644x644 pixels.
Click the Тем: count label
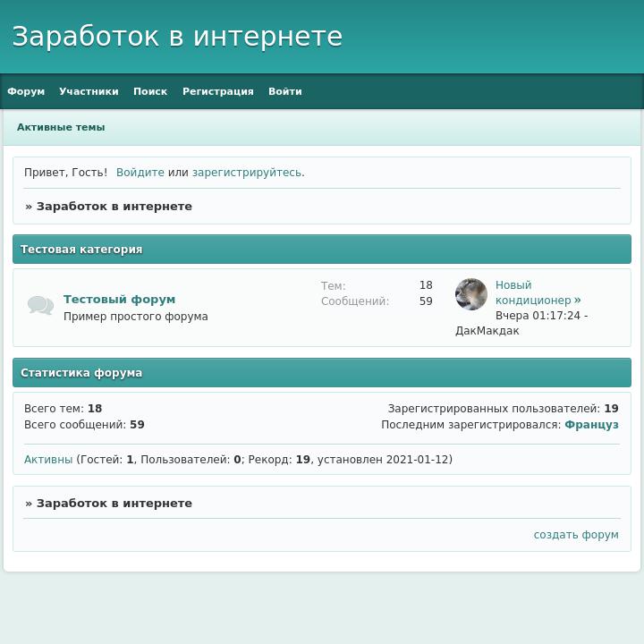(333, 286)
